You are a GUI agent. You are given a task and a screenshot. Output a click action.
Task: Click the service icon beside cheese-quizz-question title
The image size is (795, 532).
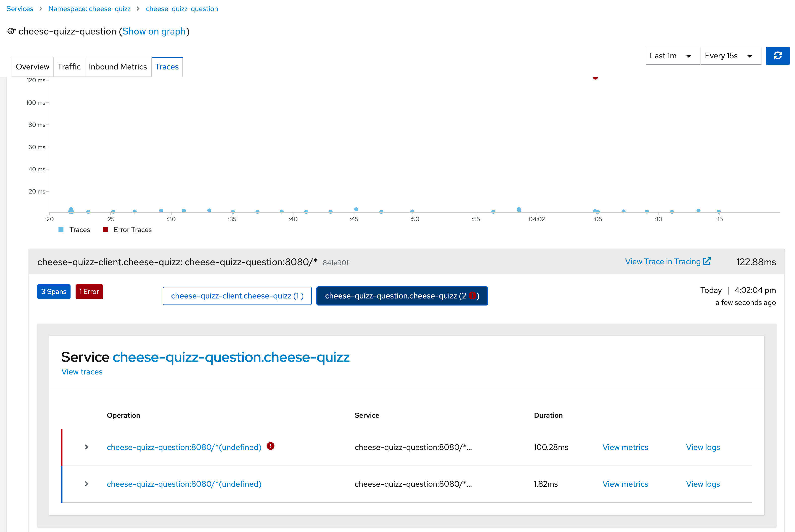point(11,31)
